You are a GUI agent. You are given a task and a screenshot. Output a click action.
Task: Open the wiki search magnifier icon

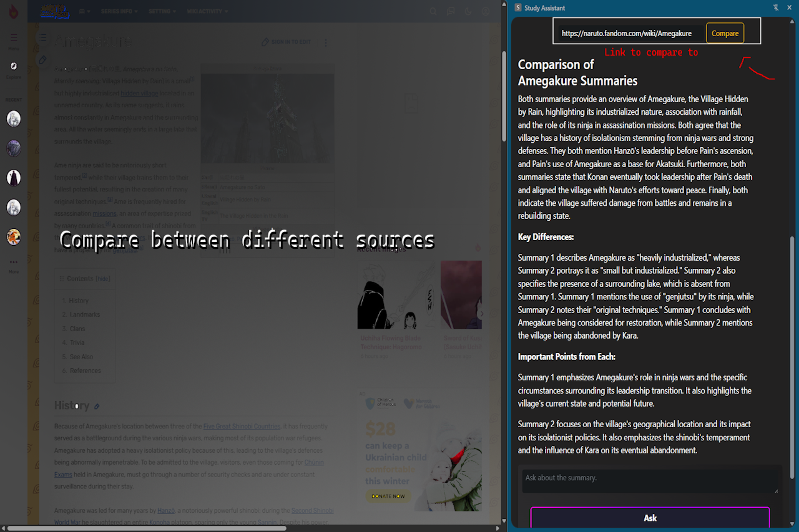click(x=433, y=11)
